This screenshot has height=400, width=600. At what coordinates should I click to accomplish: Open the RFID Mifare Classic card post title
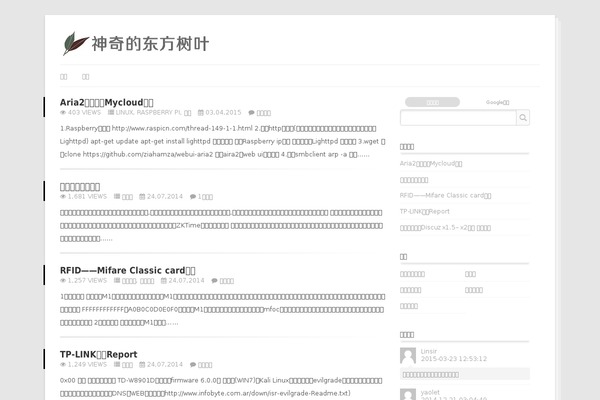coord(127,271)
